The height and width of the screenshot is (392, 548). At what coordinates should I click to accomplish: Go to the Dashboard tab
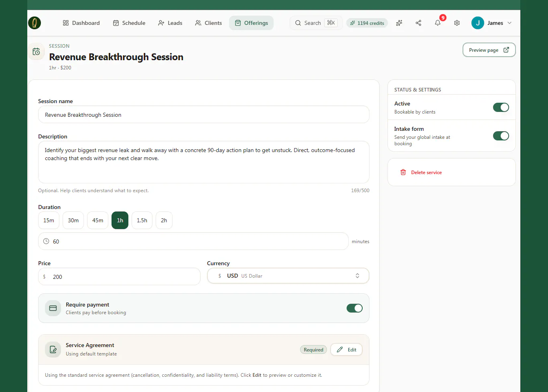(81, 23)
